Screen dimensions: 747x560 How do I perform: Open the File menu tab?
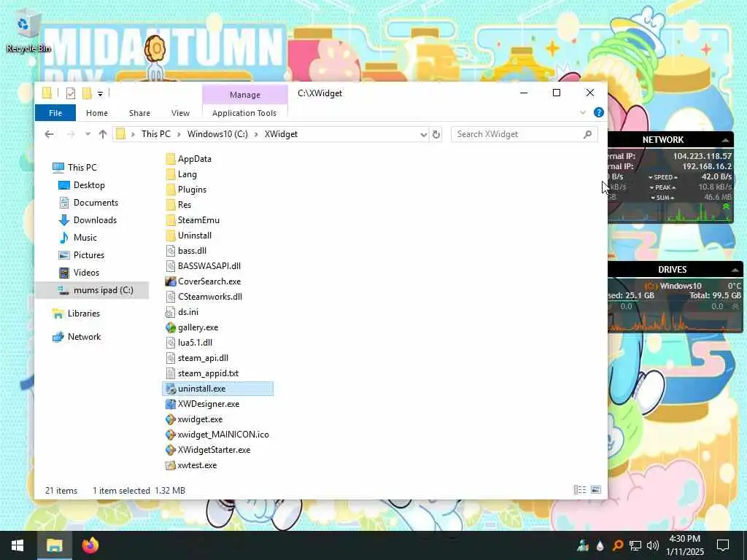(55, 113)
